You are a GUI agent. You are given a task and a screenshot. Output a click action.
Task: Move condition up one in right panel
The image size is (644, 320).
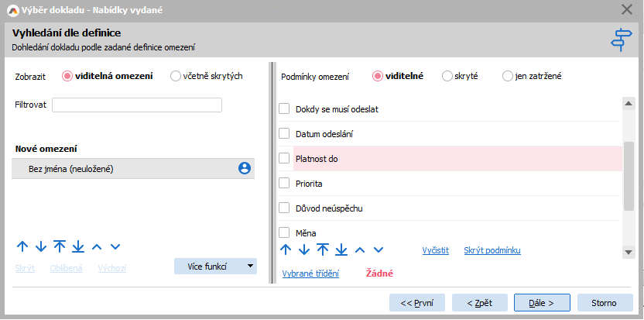tap(286, 249)
